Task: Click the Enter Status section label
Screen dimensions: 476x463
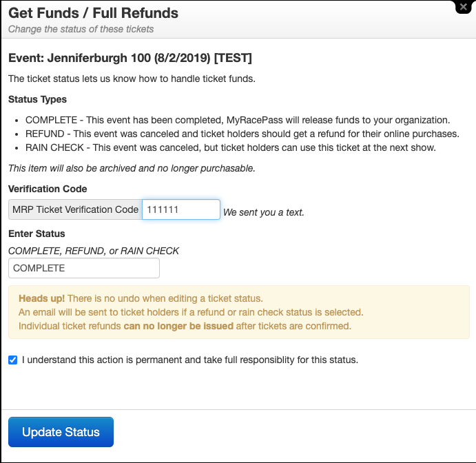Action: 36,234
